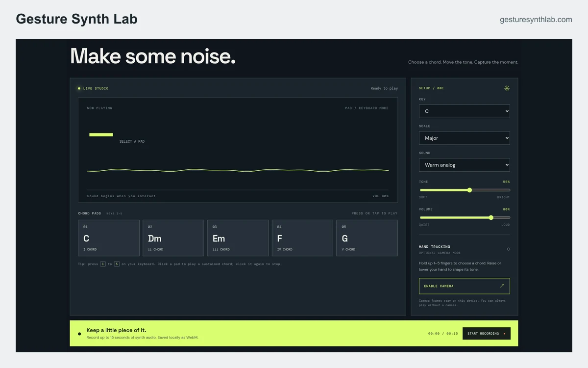Viewport: 588px width, 368px height.
Task: Click 'Sound begins when you interact' text
Action: click(x=122, y=196)
